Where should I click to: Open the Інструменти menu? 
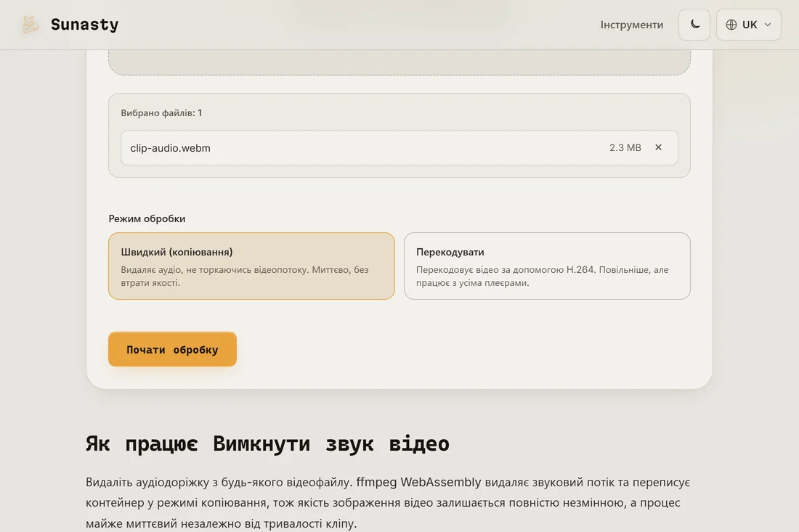point(631,25)
